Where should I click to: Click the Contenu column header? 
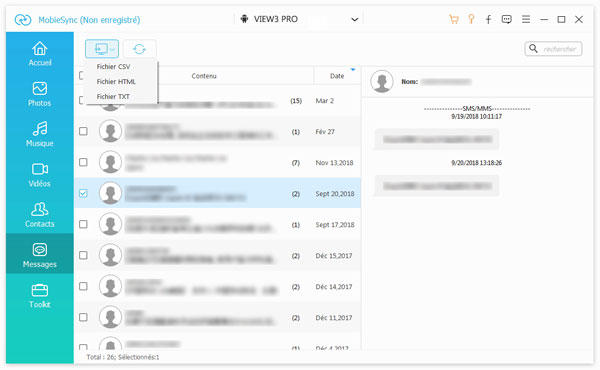(204, 76)
